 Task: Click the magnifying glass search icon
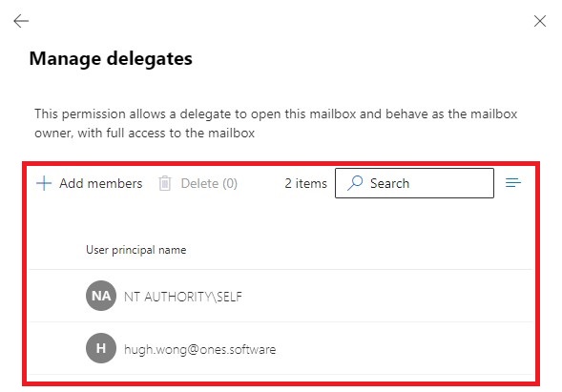[355, 183]
